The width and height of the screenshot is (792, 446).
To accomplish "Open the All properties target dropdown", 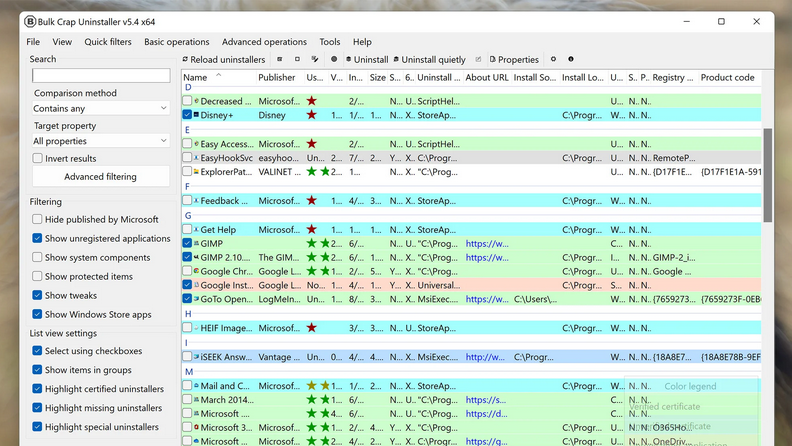I will click(x=101, y=141).
